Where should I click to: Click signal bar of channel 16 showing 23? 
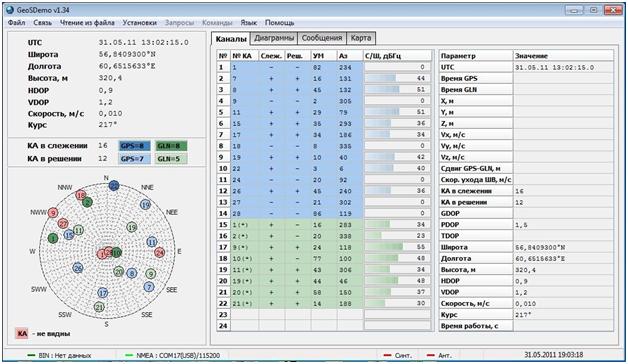pos(397,236)
